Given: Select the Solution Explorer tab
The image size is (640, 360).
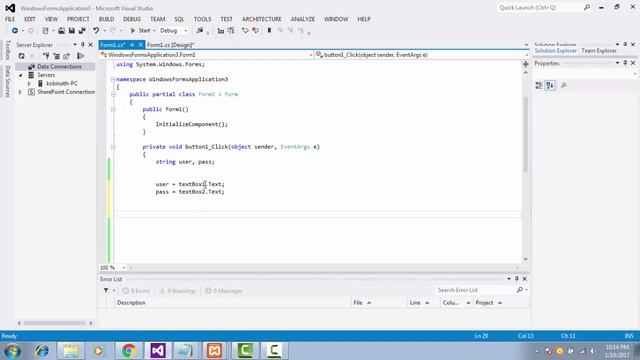Looking at the screenshot, I should (x=556, y=51).
